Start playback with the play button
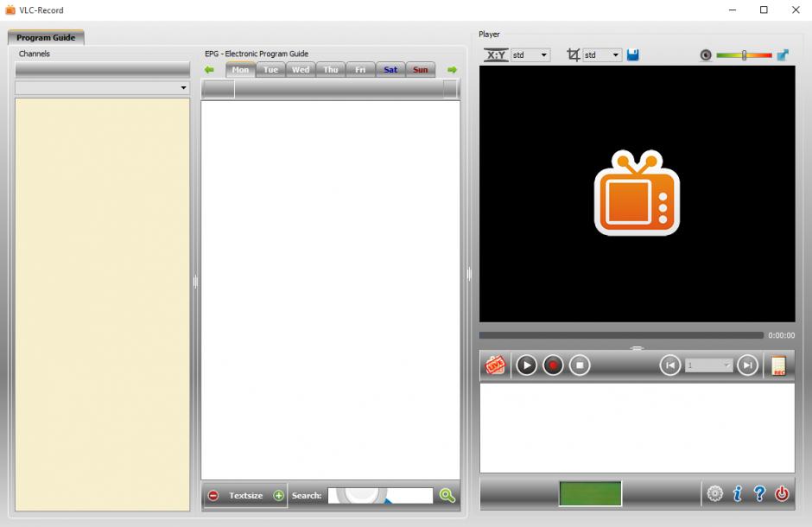The image size is (812, 527). 527,365
